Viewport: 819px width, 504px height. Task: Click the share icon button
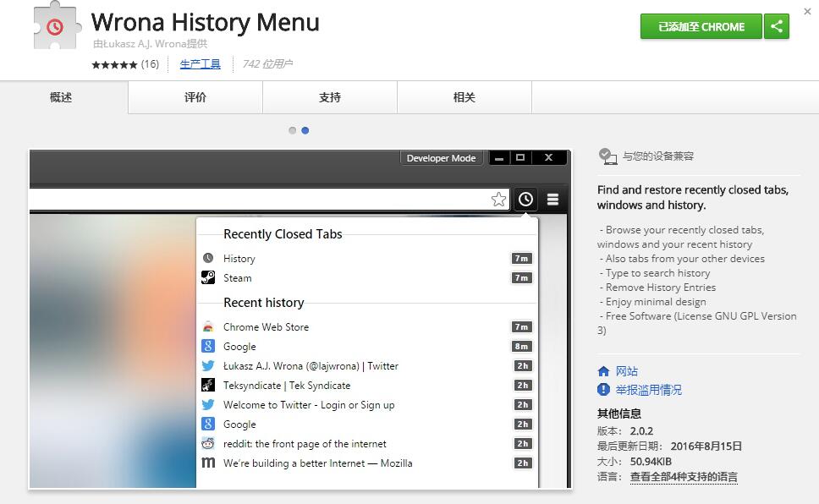tap(777, 26)
